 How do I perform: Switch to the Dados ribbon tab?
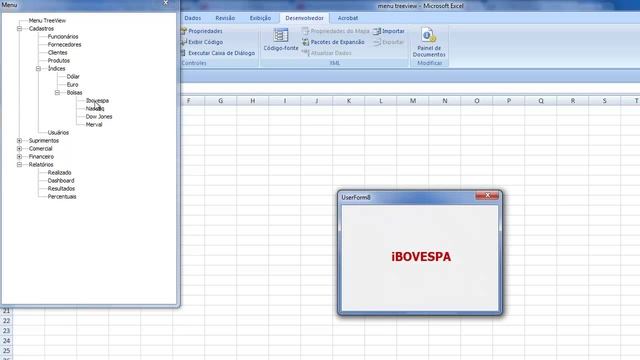tap(193, 18)
